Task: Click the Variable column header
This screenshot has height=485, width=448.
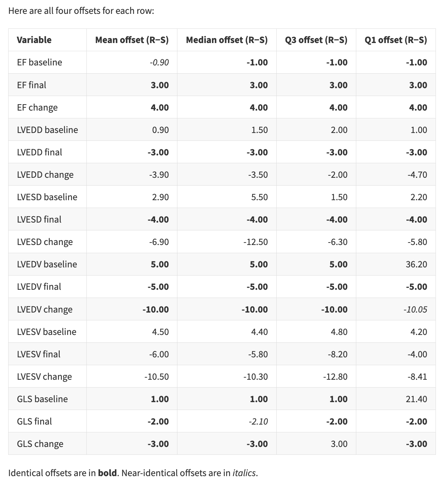Action: pos(34,40)
